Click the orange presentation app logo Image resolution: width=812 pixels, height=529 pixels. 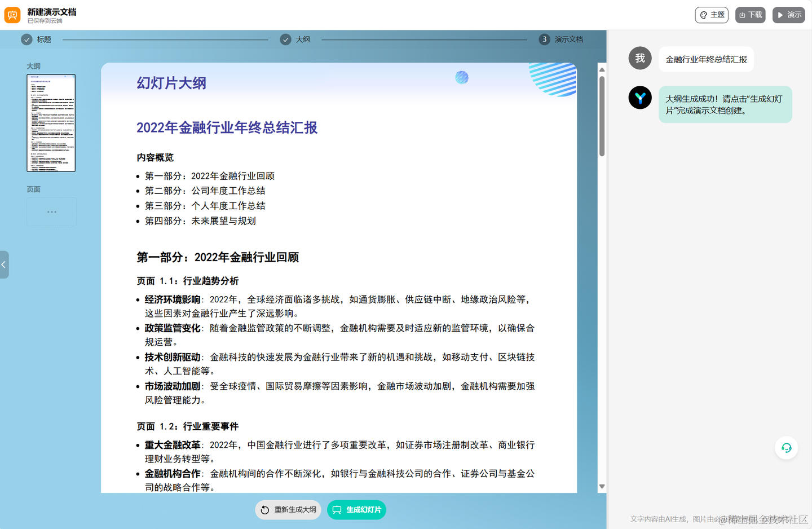(x=12, y=15)
